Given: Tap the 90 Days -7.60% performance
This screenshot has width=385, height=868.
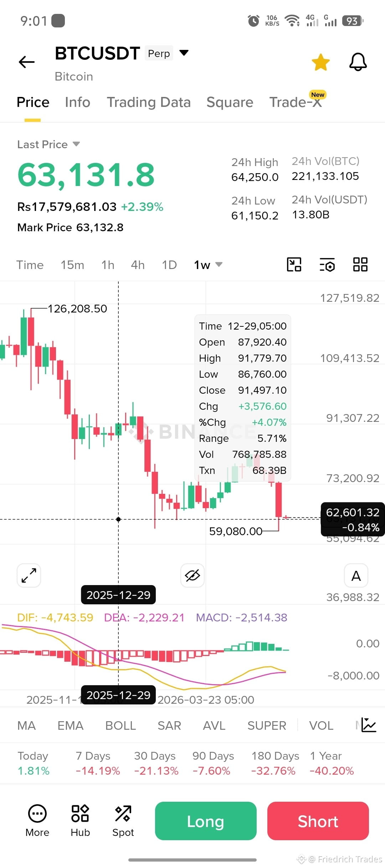Looking at the screenshot, I should pyautogui.click(x=213, y=763).
